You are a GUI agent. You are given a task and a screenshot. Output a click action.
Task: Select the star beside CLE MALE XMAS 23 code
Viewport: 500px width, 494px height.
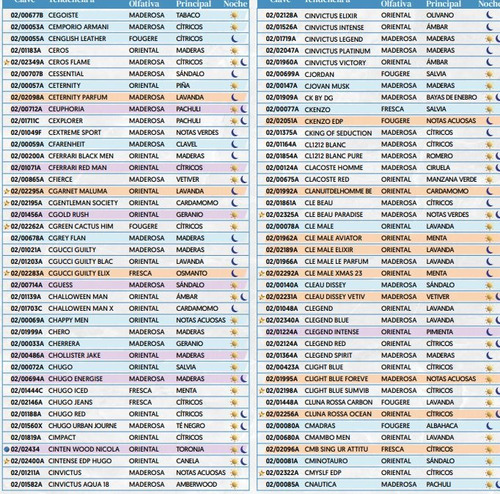coord(262,273)
